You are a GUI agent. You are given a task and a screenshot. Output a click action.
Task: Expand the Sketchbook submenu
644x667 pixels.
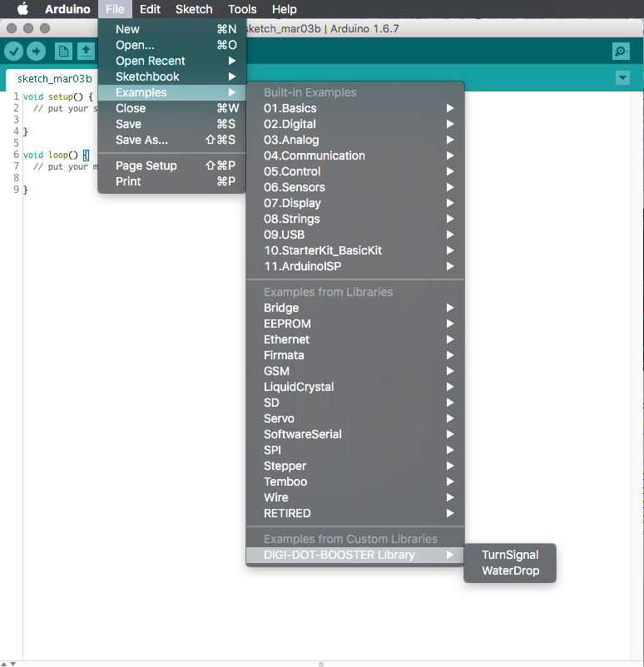172,77
